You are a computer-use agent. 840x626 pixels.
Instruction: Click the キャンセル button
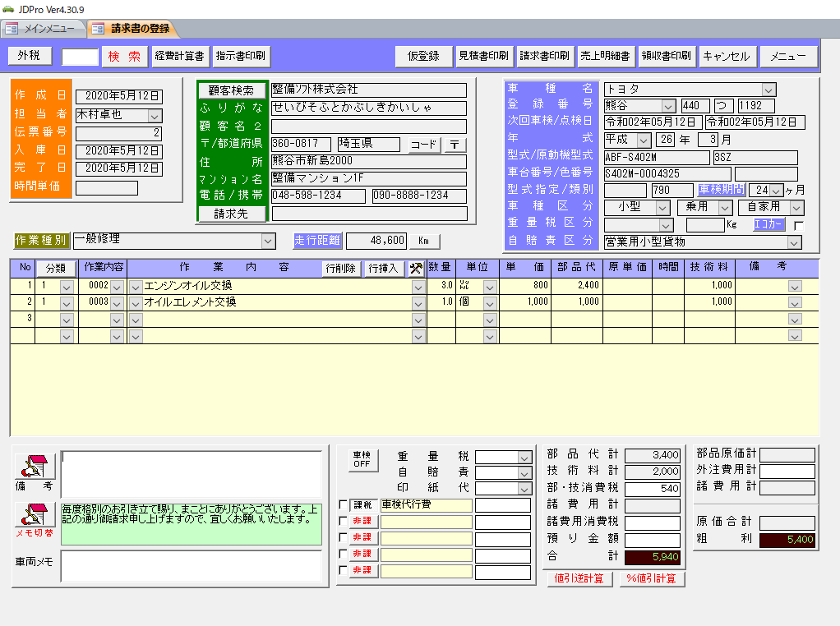pyautogui.click(x=727, y=56)
